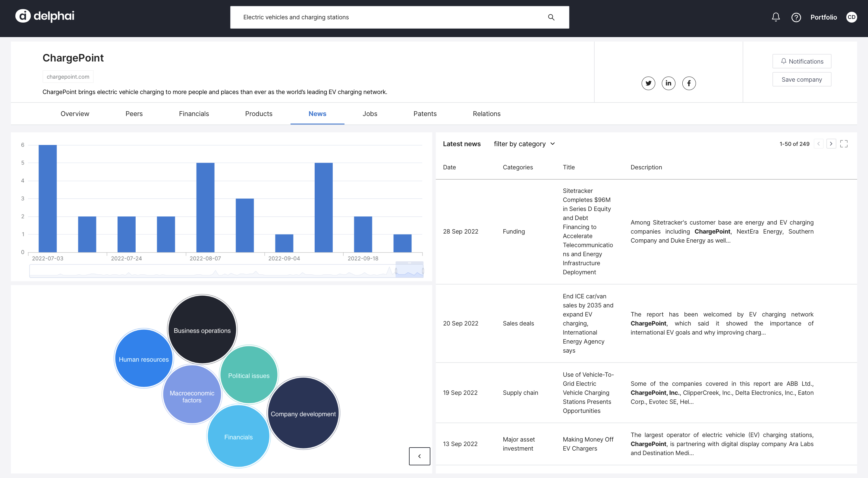Switch to the Financials tab

[x=194, y=114]
